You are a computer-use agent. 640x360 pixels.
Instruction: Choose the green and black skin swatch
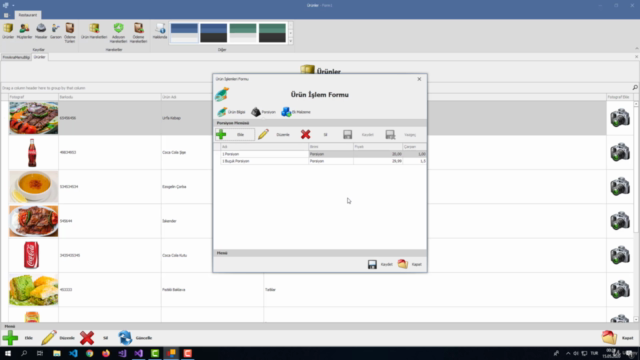272,33
